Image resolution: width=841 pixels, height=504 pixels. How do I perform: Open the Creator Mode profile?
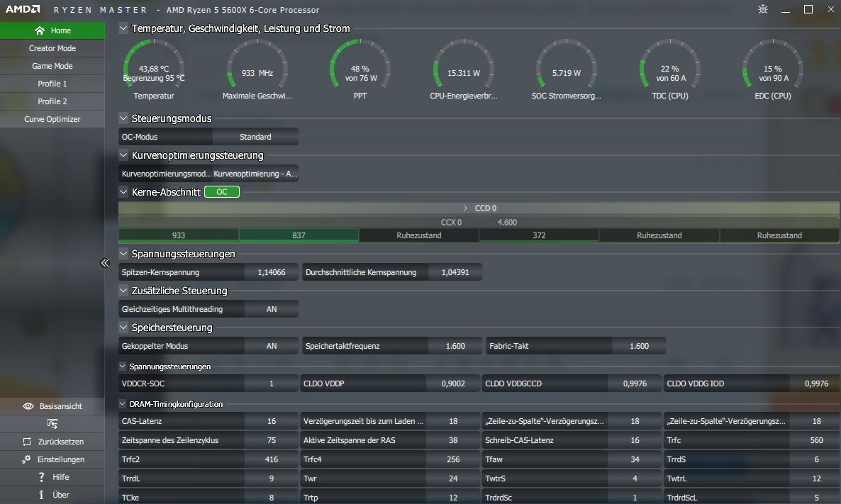(52, 48)
